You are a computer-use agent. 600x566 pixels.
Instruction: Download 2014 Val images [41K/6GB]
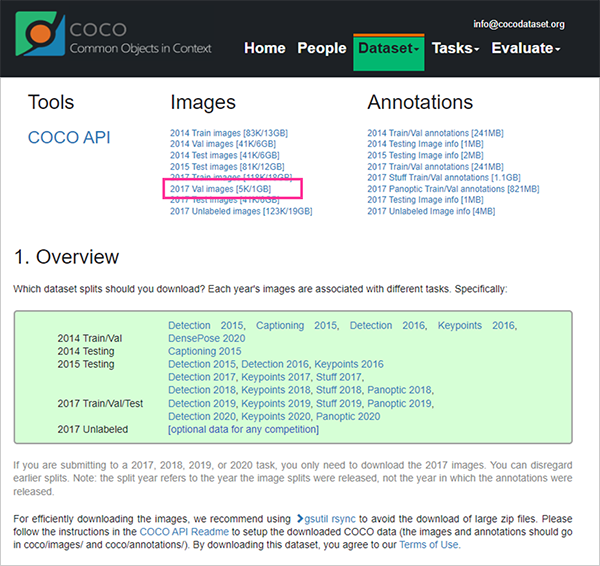coord(223,144)
